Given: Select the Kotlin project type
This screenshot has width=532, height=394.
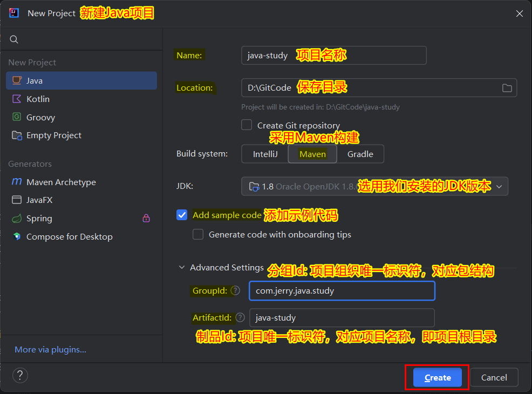Looking at the screenshot, I should [x=38, y=99].
